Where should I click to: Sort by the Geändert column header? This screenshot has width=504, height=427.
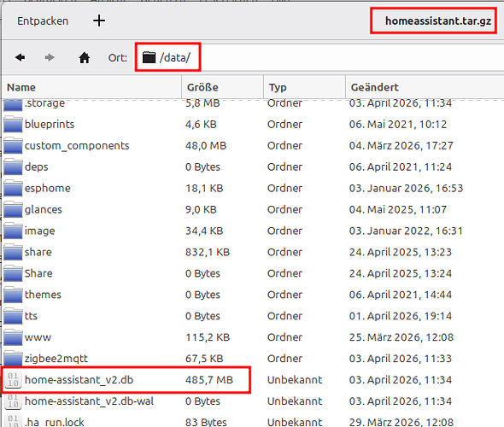click(425, 87)
